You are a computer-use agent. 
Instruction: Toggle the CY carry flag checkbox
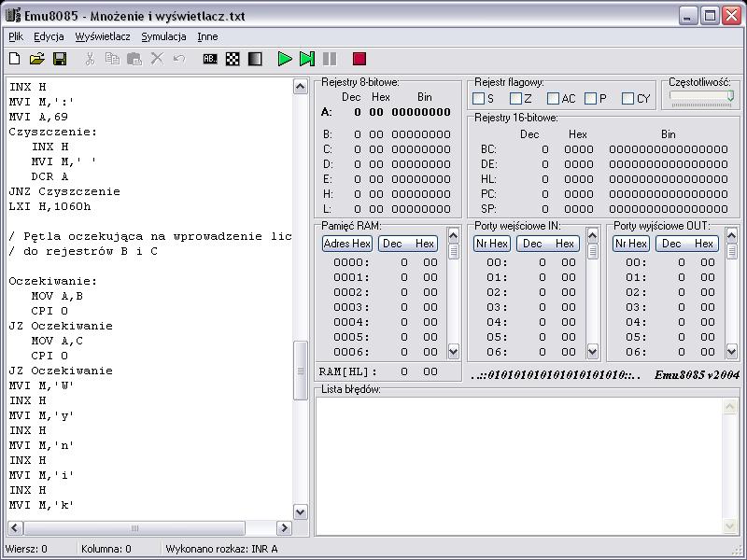(x=628, y=99)
